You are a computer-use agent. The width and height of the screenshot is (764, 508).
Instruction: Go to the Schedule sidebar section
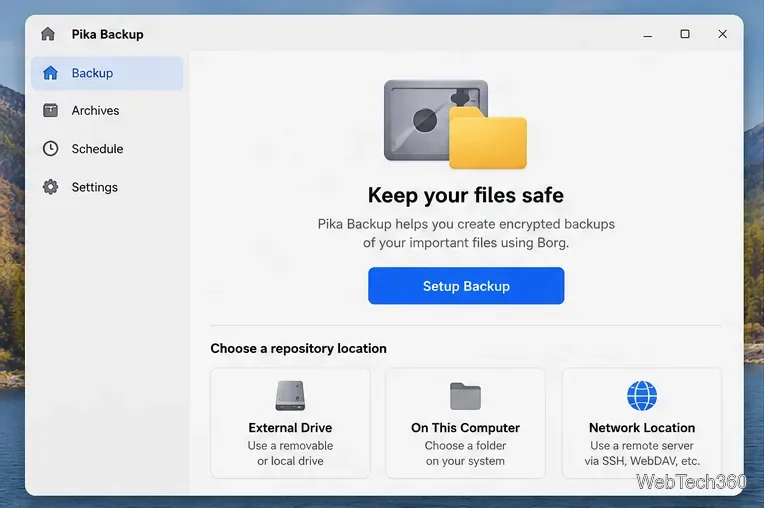tap(107, 149)
